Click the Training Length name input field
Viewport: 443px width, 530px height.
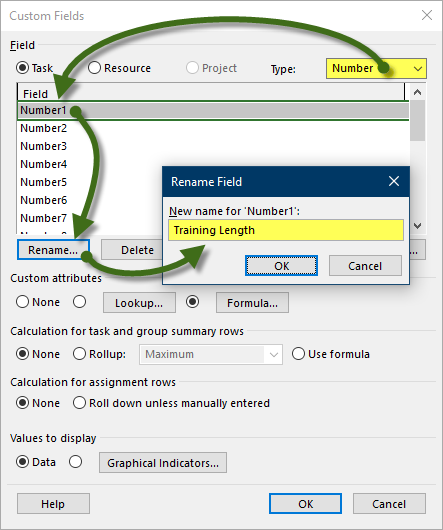click(286, 230)
